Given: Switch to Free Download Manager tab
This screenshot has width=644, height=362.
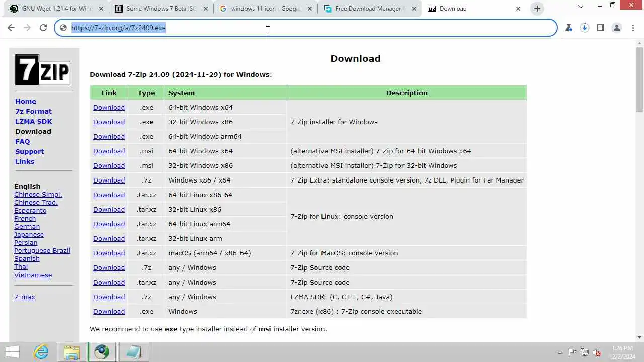Looking at the screenshot, I should point(369,9).
